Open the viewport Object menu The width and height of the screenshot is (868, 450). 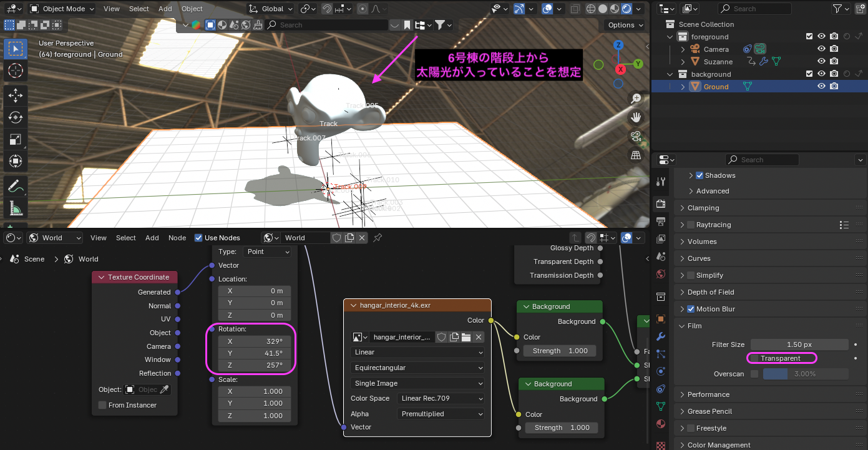point(192,9)
